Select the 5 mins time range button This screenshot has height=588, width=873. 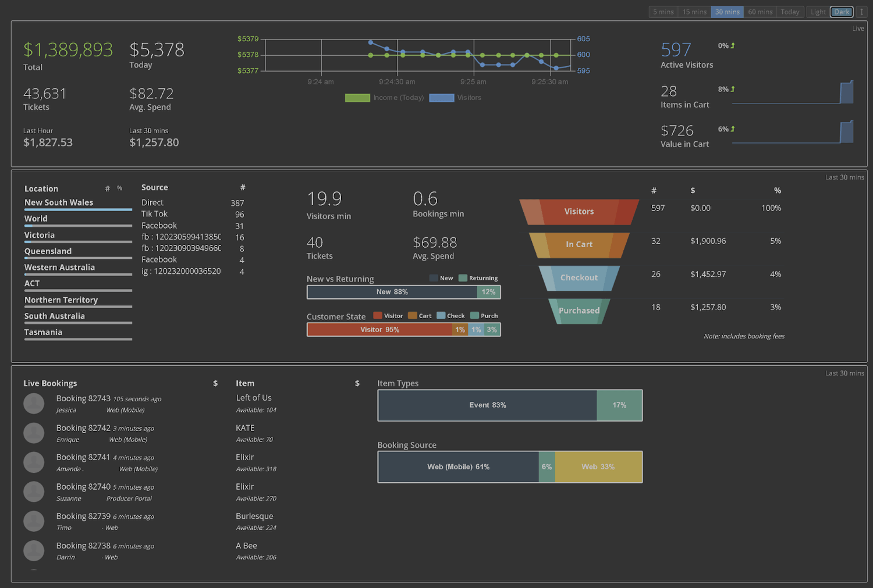(x=663, y=11)
